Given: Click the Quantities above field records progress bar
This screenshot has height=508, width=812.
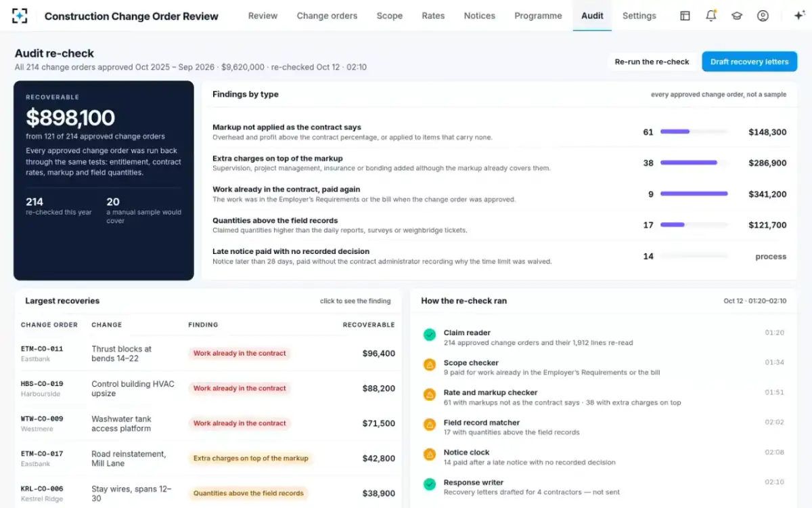Looking at the screenshot, I should tap(694, 225).
